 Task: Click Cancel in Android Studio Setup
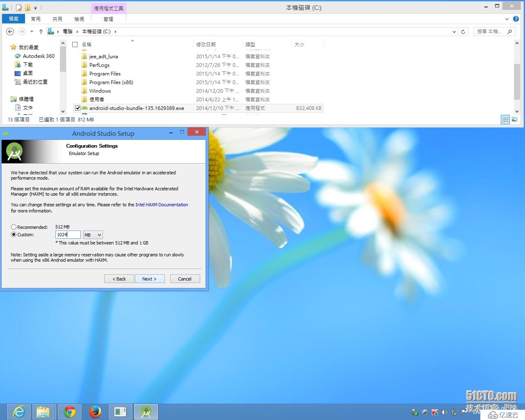[x=185, y=279]
